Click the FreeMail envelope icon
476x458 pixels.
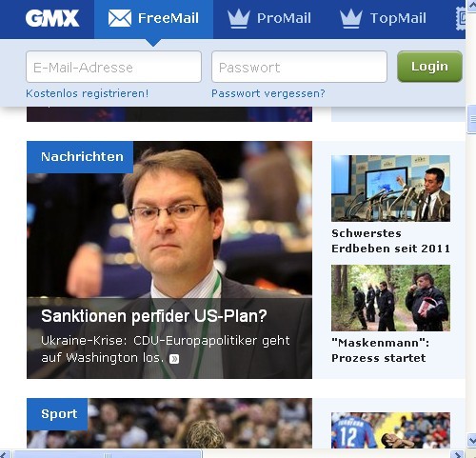click(x=120, y=18)
